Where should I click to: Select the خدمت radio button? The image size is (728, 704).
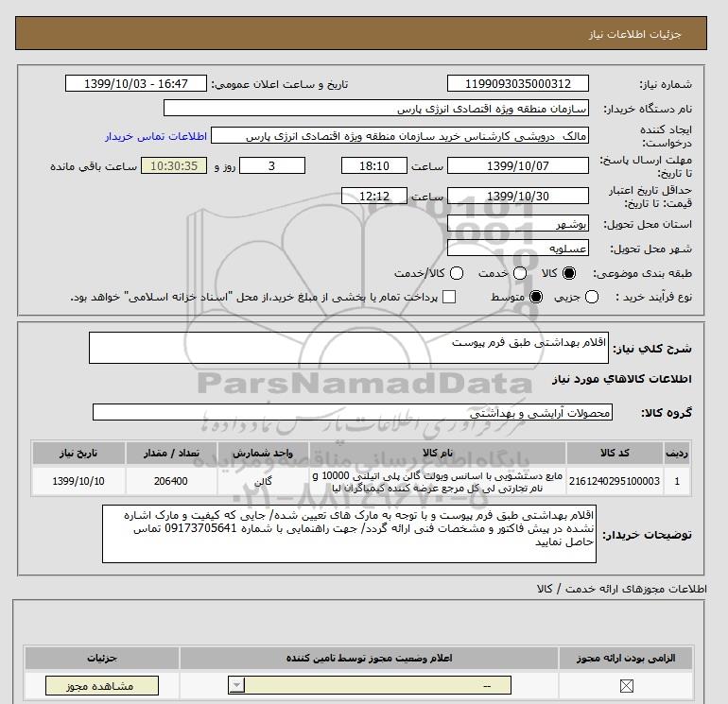(x=520, y=273)
